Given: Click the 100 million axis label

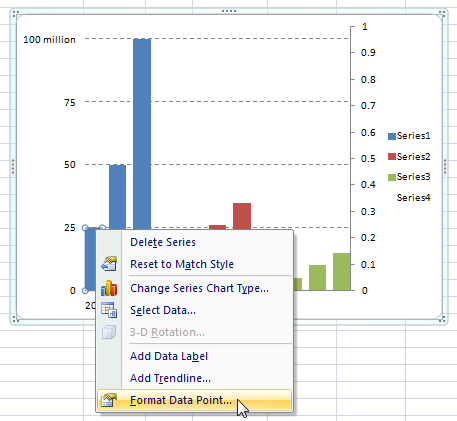Looking at the screenshot, I should [x=49, y=40].
